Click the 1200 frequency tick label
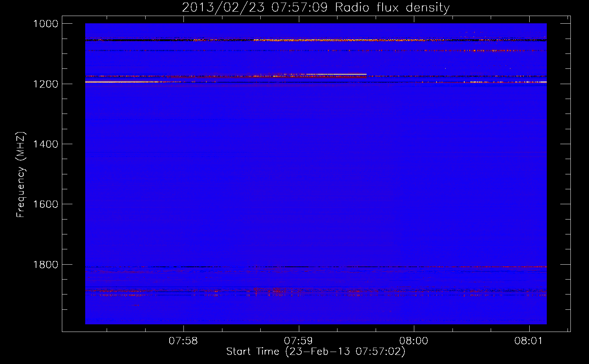Screen dimensions: 589x364 (x=46, y=84)
